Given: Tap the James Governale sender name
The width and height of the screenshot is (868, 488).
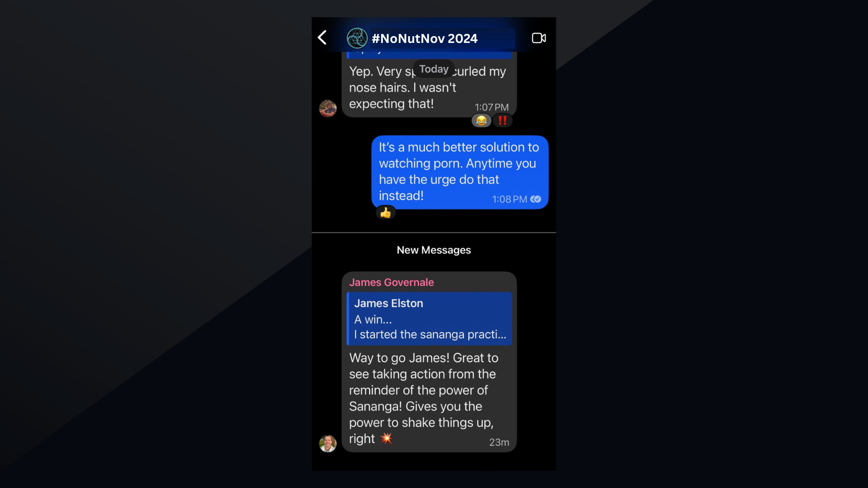Looking at the screenshot, I should (x=391, y=282).
